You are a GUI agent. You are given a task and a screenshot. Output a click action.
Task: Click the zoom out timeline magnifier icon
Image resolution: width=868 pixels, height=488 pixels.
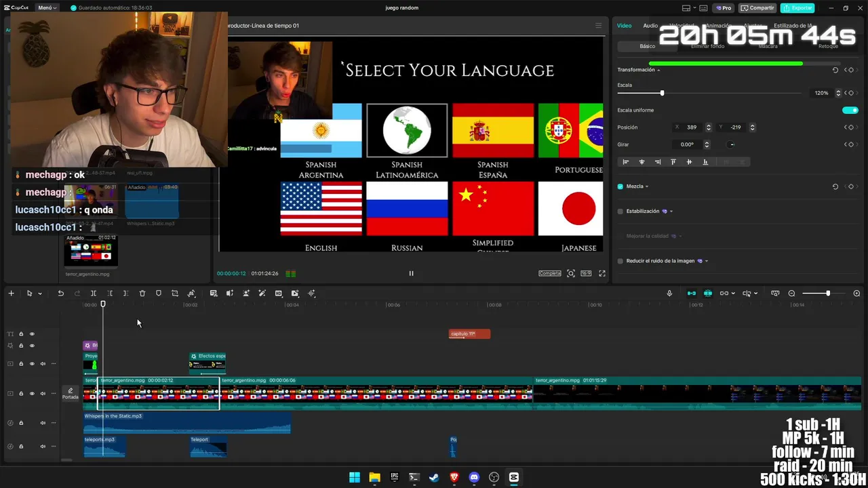[791, 293]
